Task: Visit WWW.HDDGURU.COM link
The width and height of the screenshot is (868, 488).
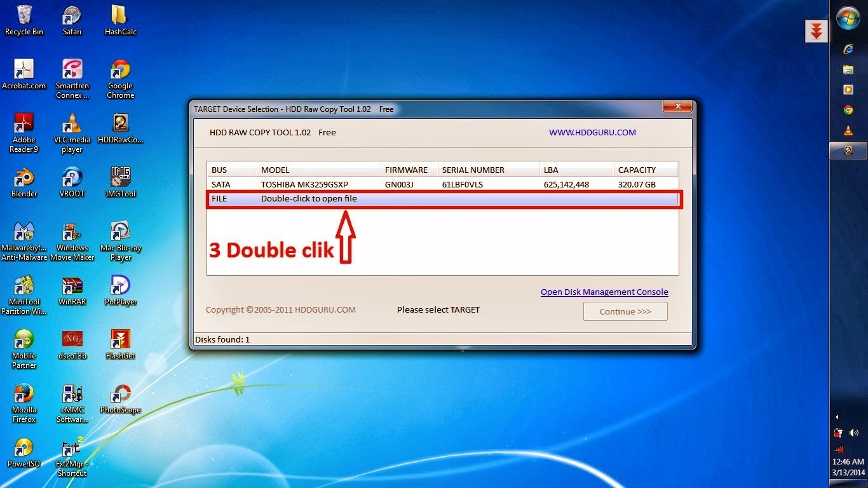Action: click(x=592, y=132)
